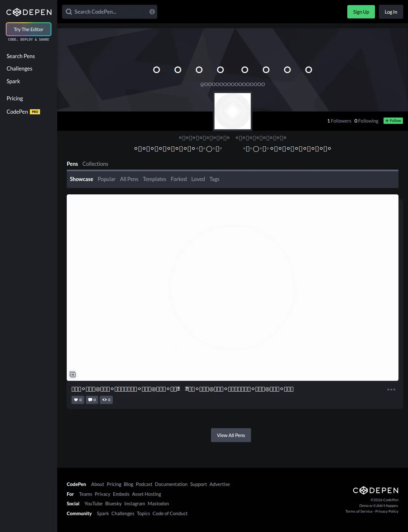The width and height of the screenshot is (408, 532).
Task: Open the Topics footer link
Action: tap(143, 514)
